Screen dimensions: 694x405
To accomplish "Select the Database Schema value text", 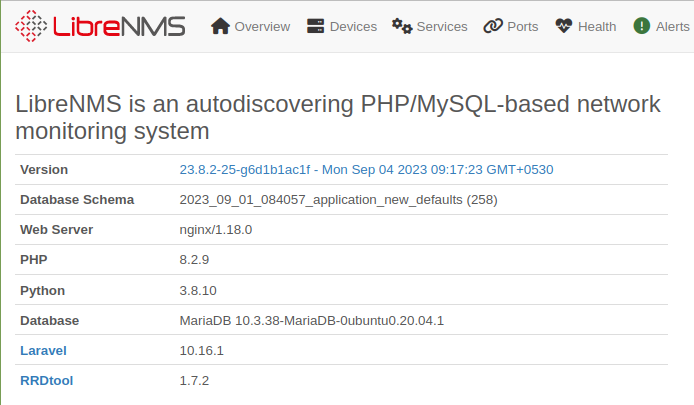I will [338, 200].
